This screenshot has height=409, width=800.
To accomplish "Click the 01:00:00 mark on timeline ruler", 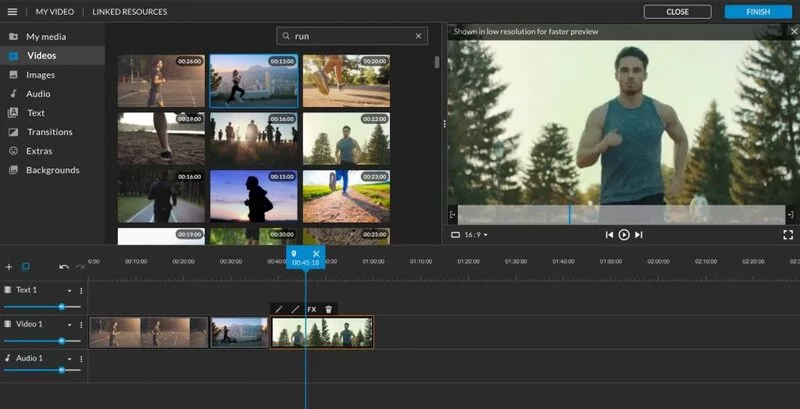I will pos(373,261).
